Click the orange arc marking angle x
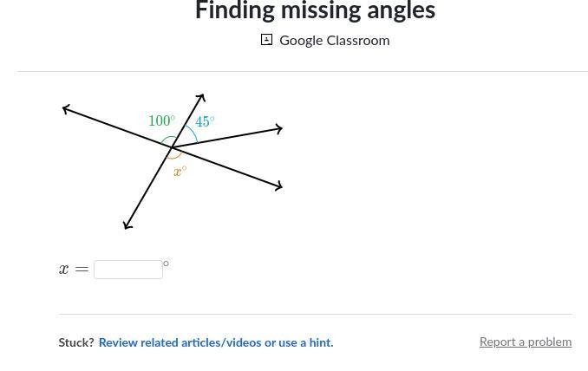The width and height of the screenshot is (588, 371). click(174, 155)
